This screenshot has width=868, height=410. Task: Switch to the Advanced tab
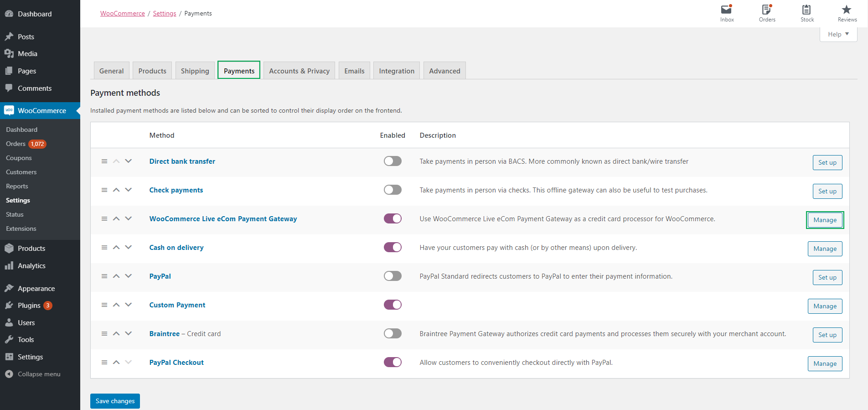(444, 71)
